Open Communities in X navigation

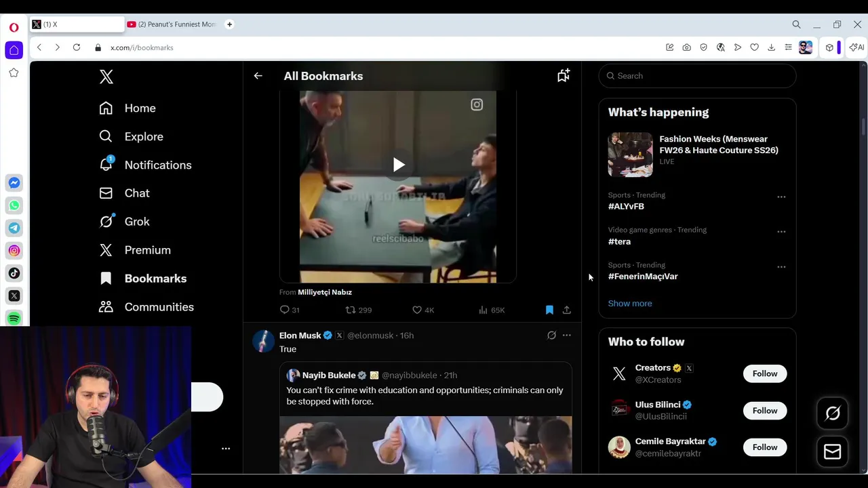(x=146, y=307)
